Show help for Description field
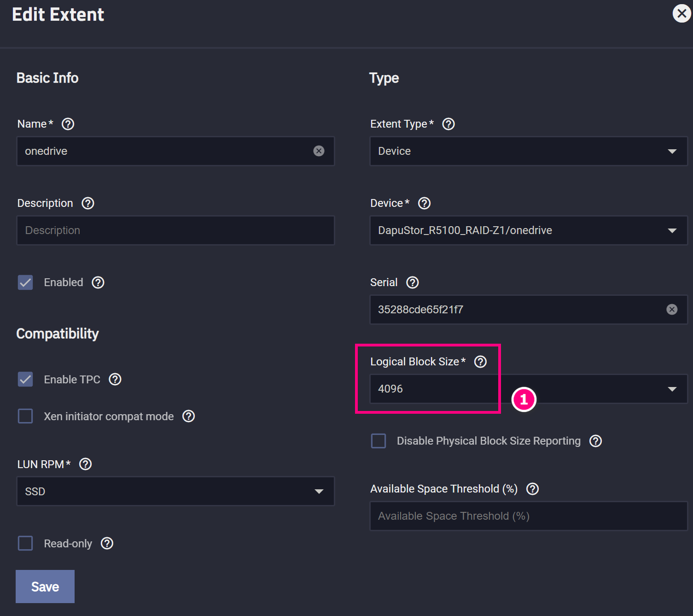Image resolution: width=693 pixels, height=616 pixels. [88, 203]
